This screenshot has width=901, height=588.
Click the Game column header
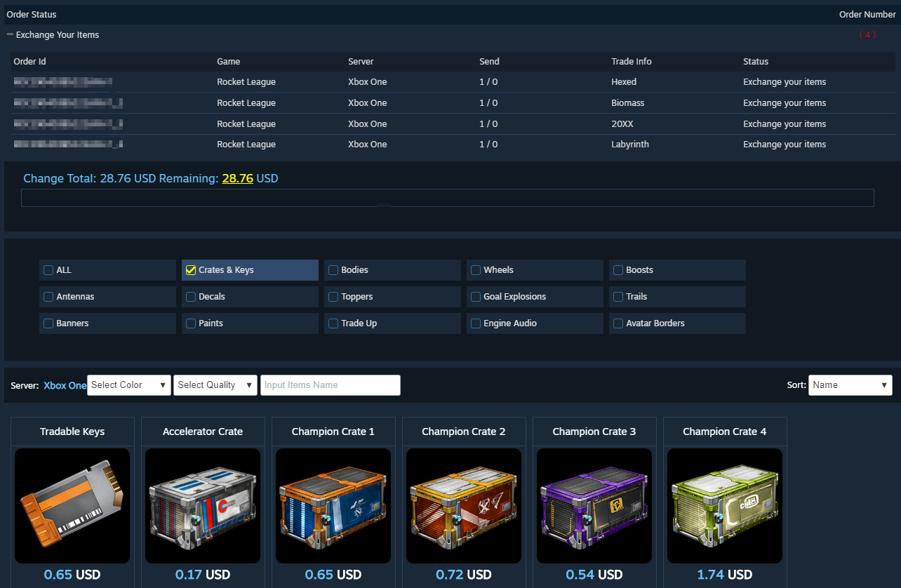pyautogui.click(x=229, y=62)
